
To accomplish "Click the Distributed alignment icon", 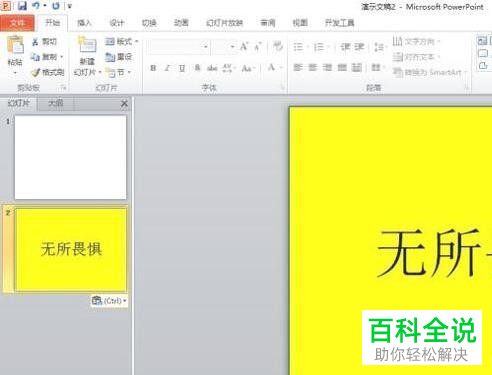I will point(357,68).
